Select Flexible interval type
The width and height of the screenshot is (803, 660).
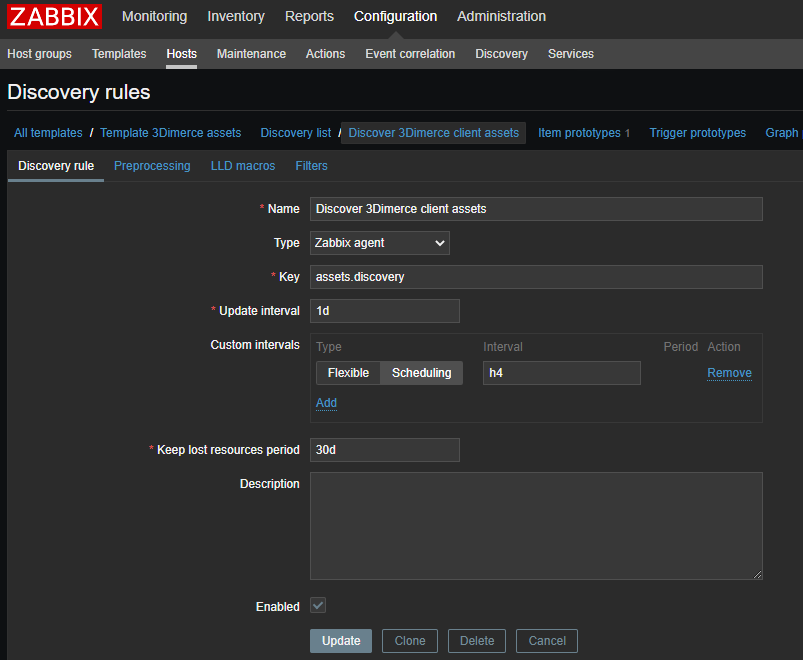(348, 373)
